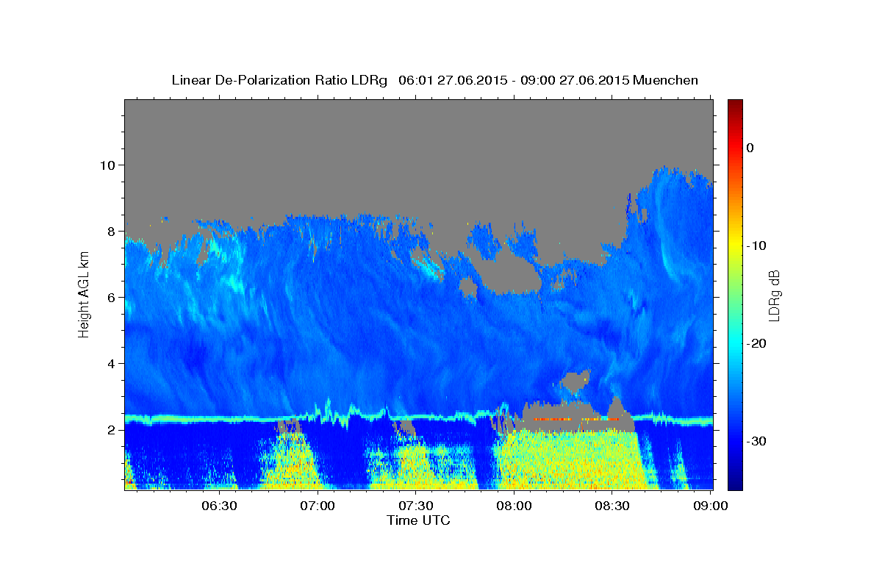
Task: Click the '07:00' time axis label
Action: coord(318,506)
